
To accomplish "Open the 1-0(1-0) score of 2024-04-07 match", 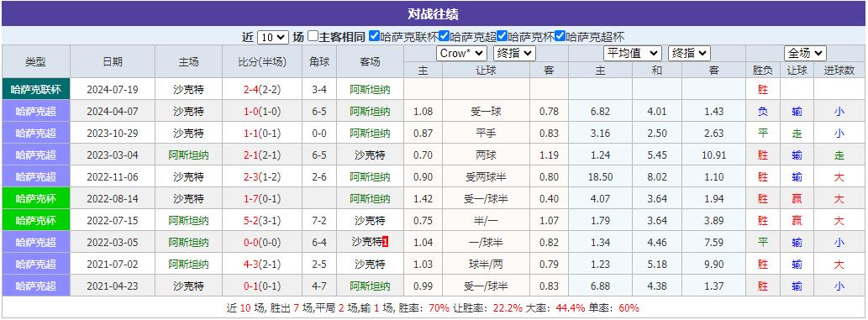I will coord(262,111).
